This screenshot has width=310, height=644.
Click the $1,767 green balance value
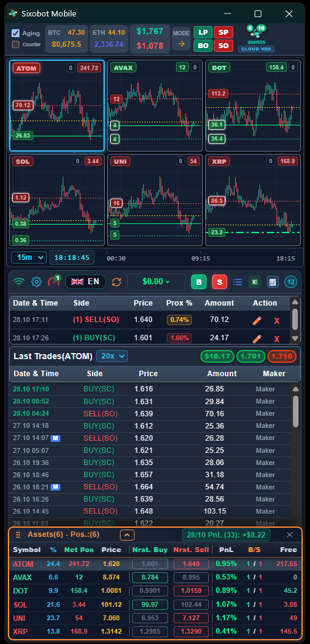pos(150,31)
